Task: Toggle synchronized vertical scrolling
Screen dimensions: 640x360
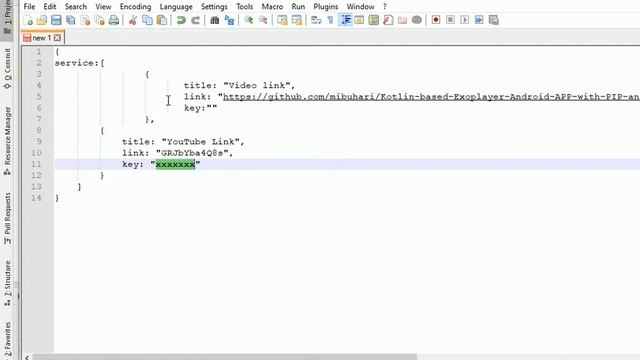Action: [x=282, y=20]
